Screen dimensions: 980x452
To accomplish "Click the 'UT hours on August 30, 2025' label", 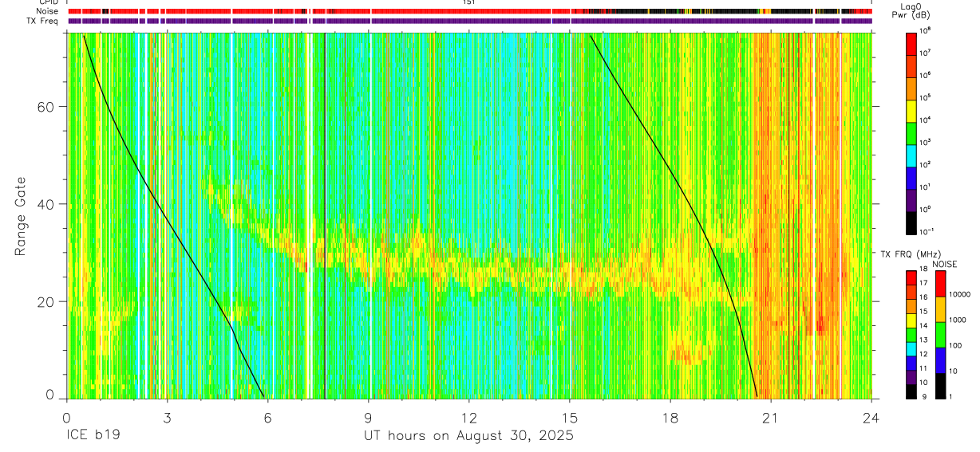I will click(x=468, y=436).
